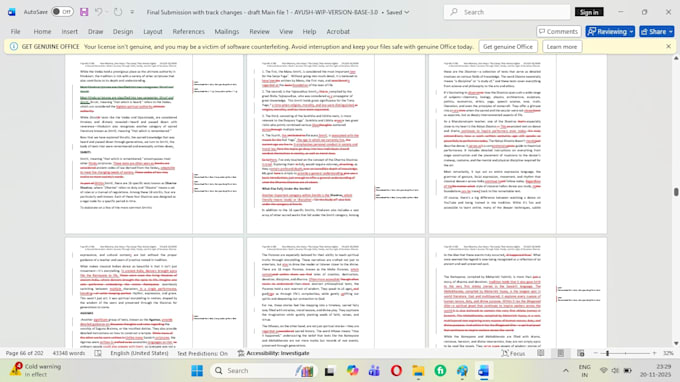Enable Focus mode from status bar
Viewport: 680px width, 382px height.
tap(513, 353)
